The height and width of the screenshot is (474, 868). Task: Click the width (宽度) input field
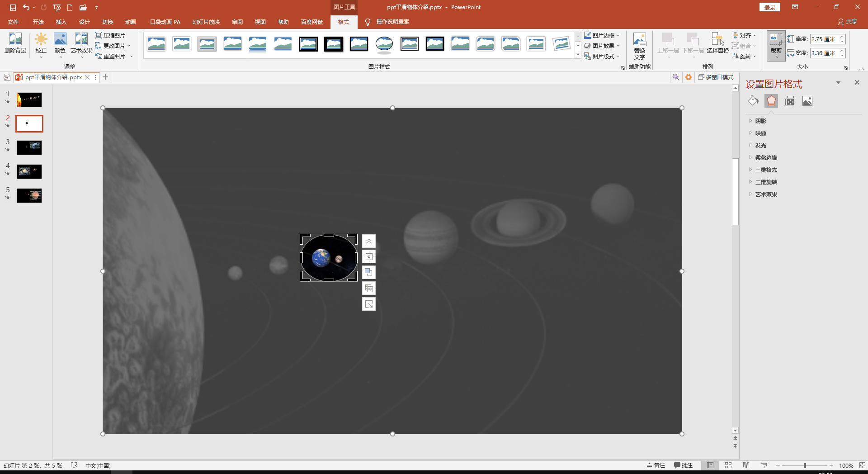(x=824, y=53)
